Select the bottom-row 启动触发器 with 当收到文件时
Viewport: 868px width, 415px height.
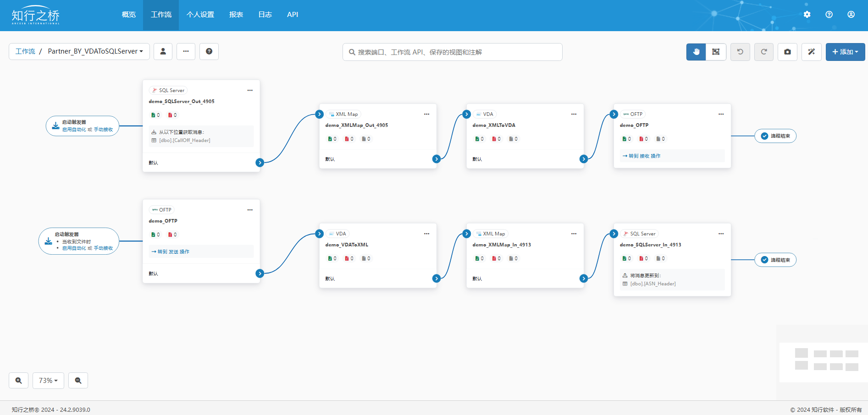(79, 241)
